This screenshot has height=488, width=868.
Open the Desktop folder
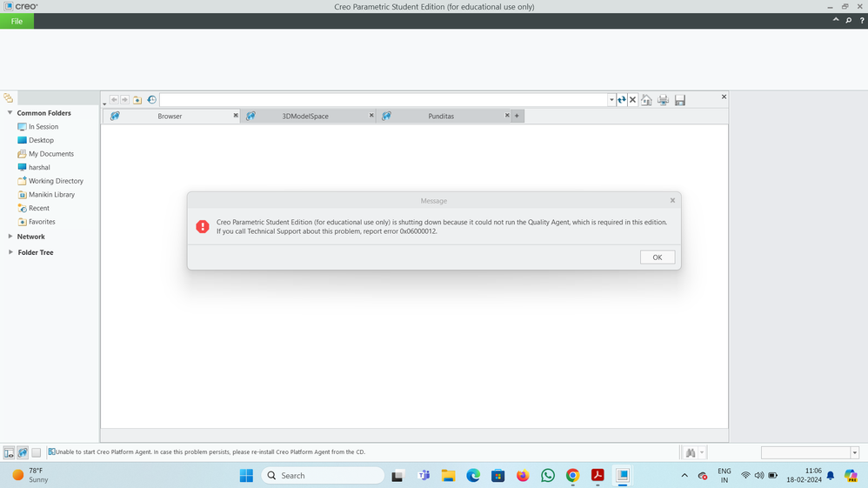coord(36,140)
